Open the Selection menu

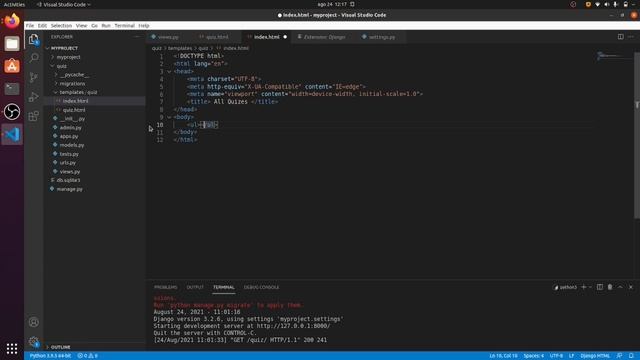[x=61, y=25]
